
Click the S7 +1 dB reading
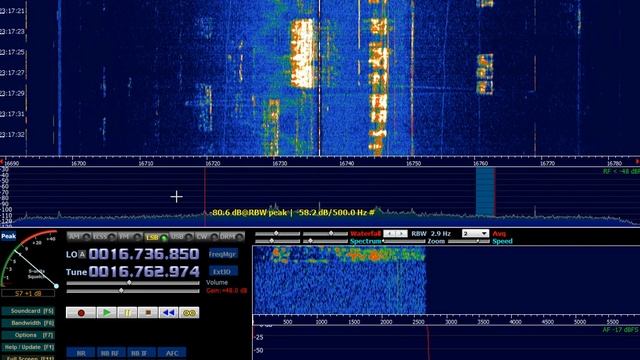pyautogui.click(x=28, y=293)
